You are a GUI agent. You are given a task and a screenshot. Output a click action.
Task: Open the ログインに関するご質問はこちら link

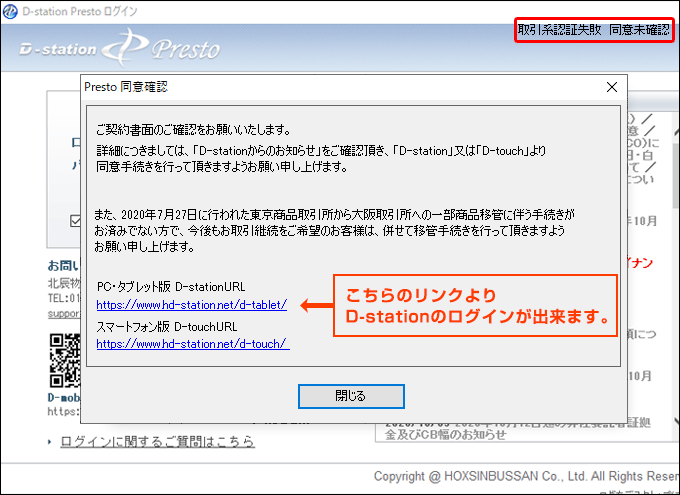pyautogui.click(x=157, y=442)
